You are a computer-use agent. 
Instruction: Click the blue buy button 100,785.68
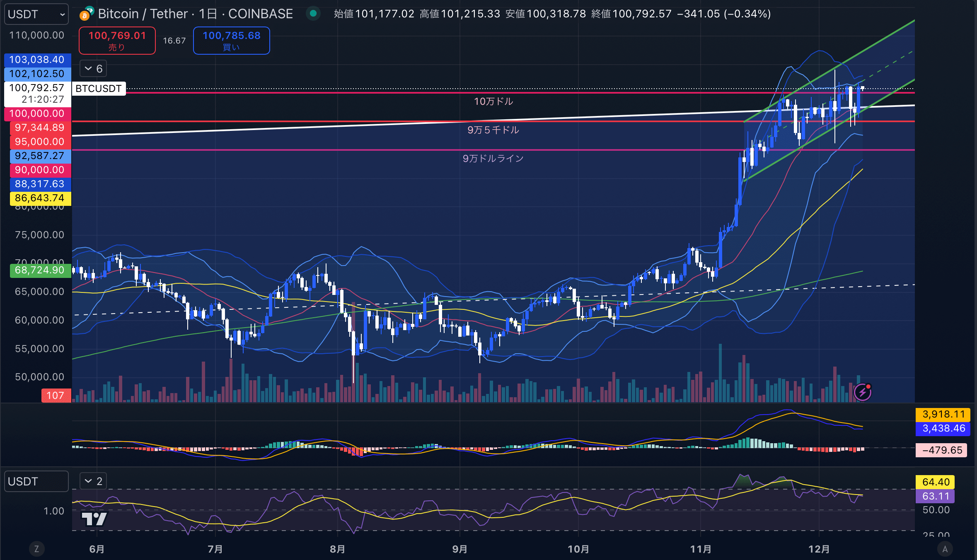tap(232, 41)
